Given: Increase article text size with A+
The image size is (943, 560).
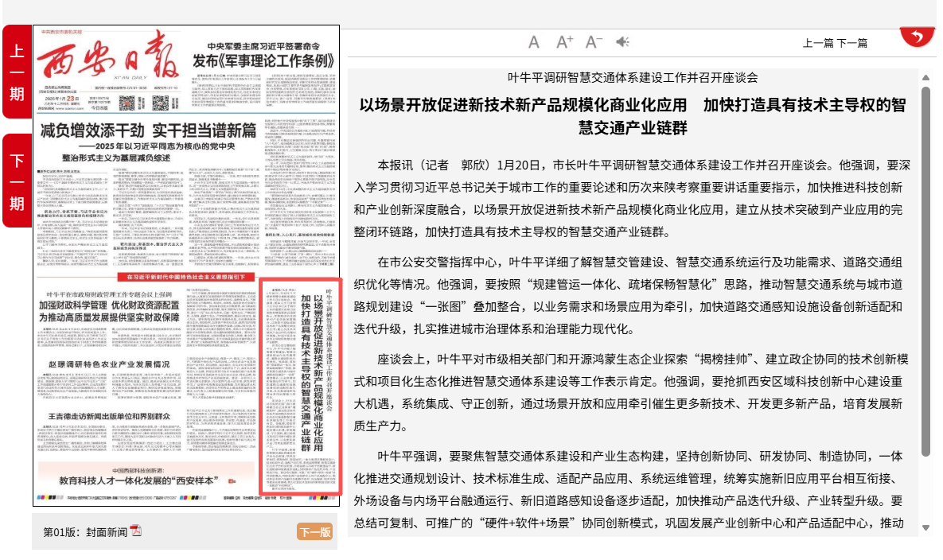Looking at the screenshot, I should tap(564, 42).
